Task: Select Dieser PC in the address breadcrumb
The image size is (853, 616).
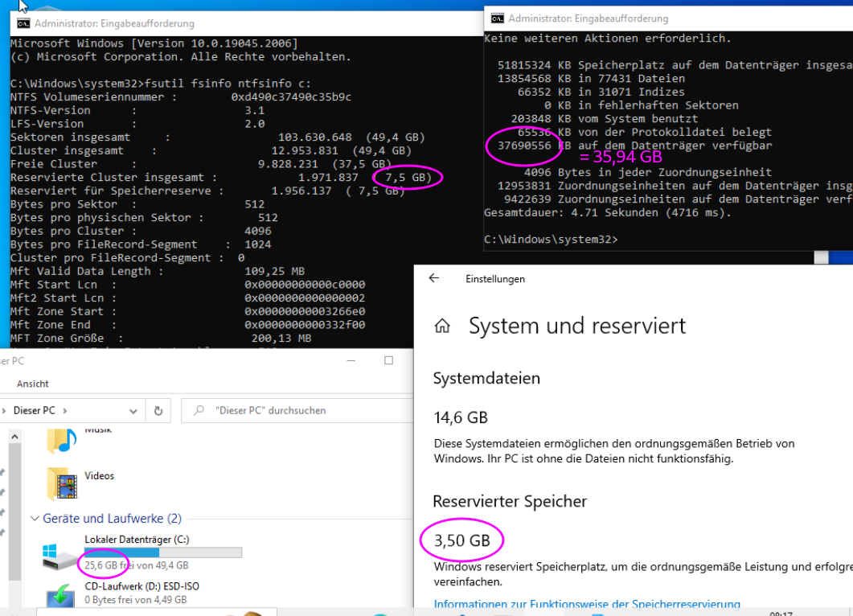Action: pyautogui.click(x=34, y=410)
